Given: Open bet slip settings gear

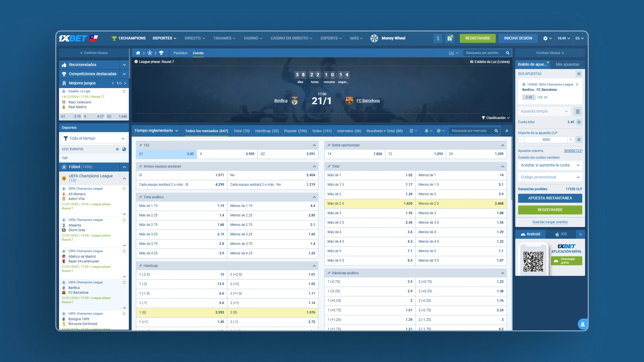Looking at the screenshot, I should point(579,74).
